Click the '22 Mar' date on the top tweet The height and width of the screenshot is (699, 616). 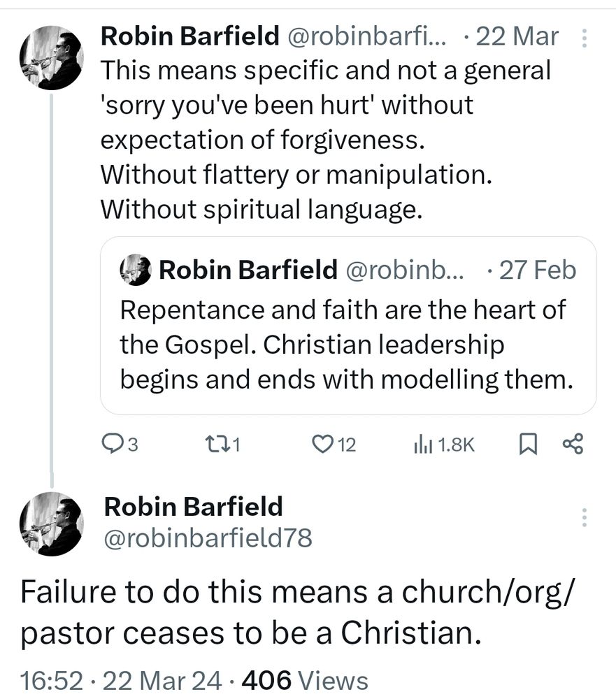517,37
